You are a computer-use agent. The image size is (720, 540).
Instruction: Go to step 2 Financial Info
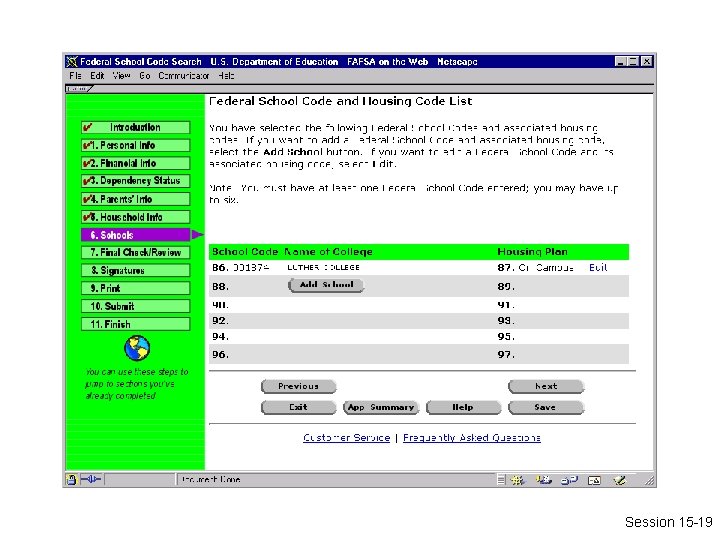[x=135, y=163]
